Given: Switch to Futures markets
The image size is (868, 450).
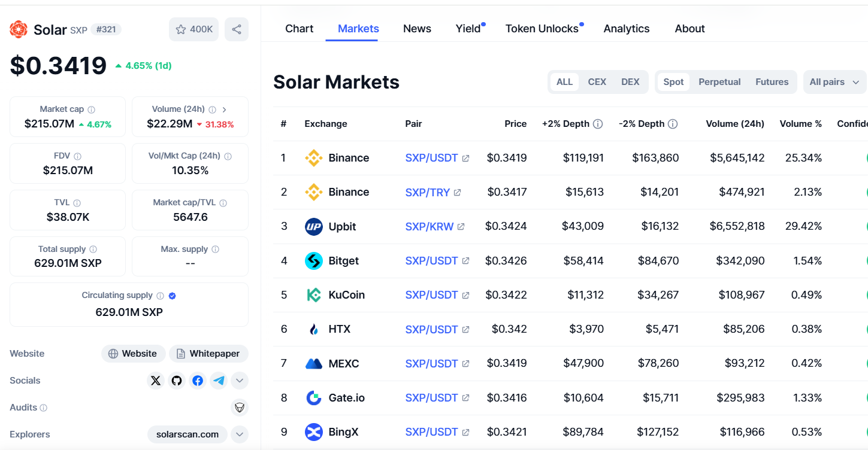Looking at the screenshot, I should tap(772, 82).
